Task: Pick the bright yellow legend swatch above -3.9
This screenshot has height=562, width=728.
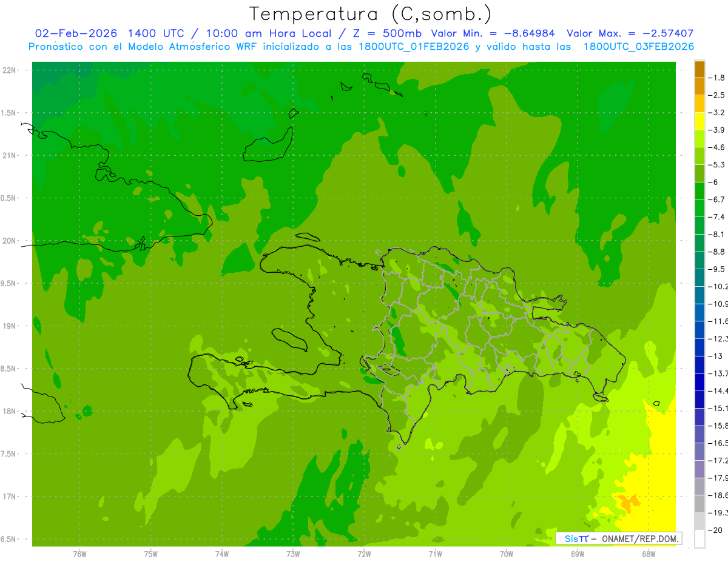Action: pos(699,121)
